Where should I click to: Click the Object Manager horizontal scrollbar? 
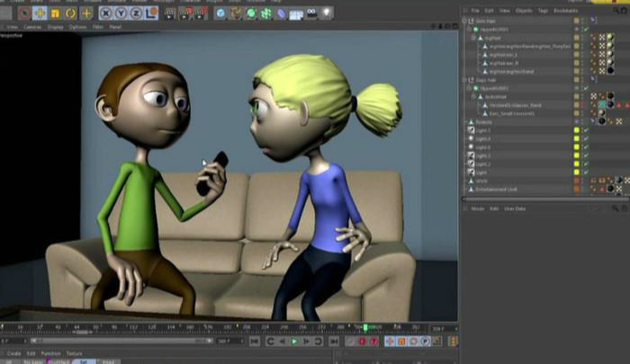coord(544,199)
